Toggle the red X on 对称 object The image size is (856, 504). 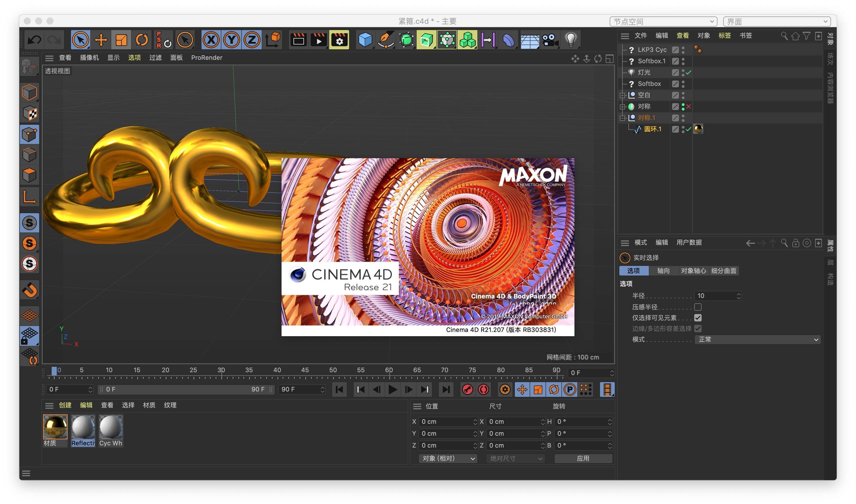coord(688,107)
